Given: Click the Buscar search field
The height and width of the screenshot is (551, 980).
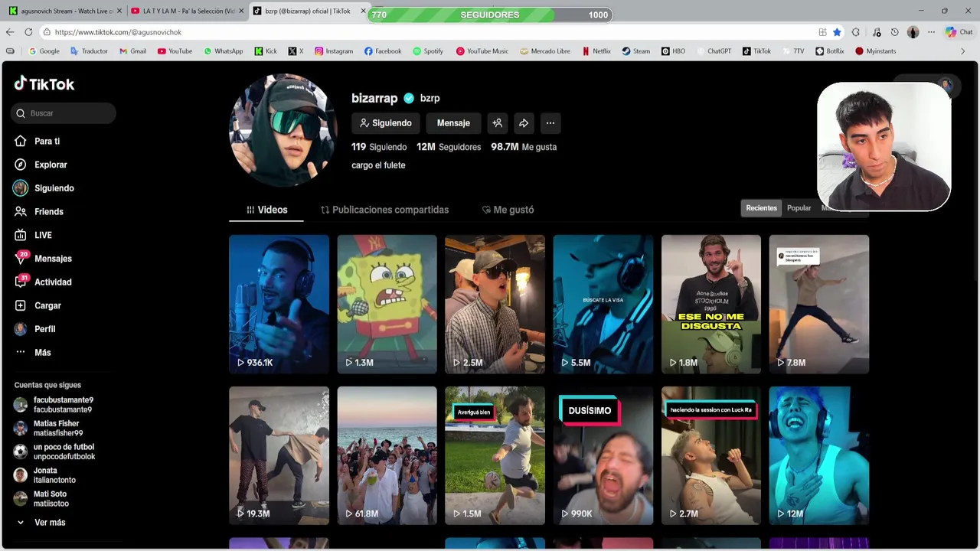Looking at the screenshot, I should (64, 113).
